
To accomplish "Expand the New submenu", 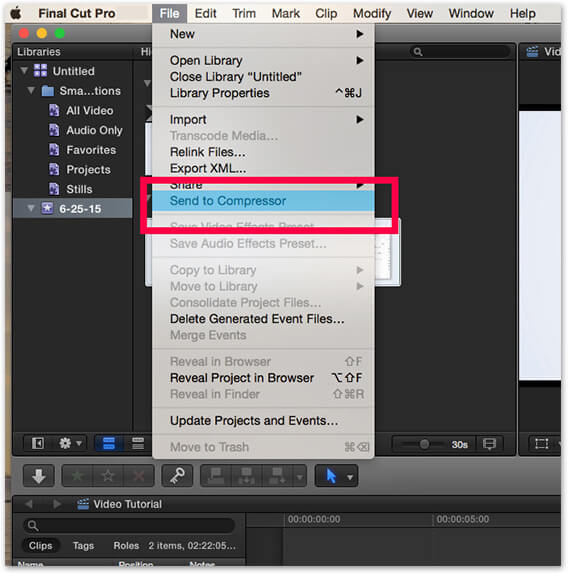I will [x=263, y=34].
